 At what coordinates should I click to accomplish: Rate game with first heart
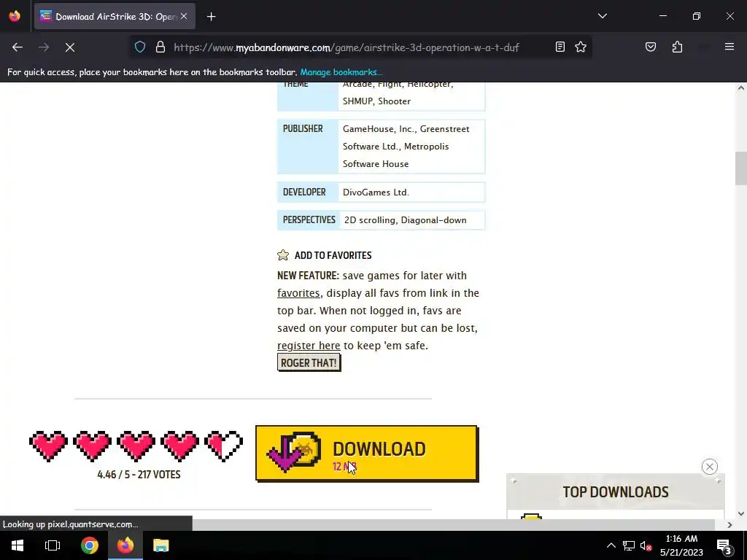(x=49, y=446)
